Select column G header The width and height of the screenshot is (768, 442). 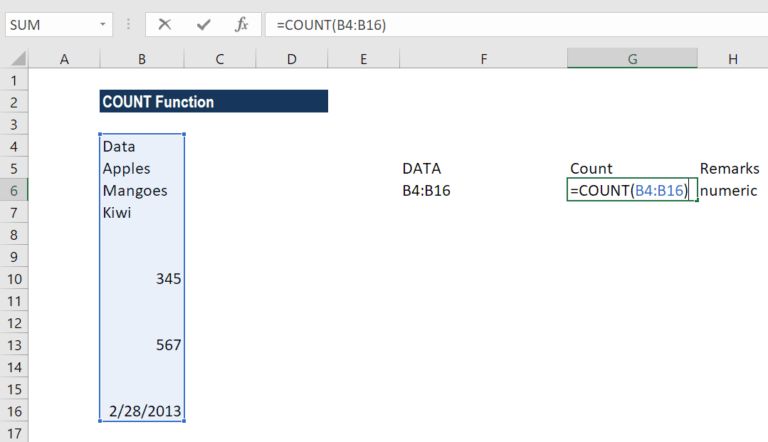(632, 60)
